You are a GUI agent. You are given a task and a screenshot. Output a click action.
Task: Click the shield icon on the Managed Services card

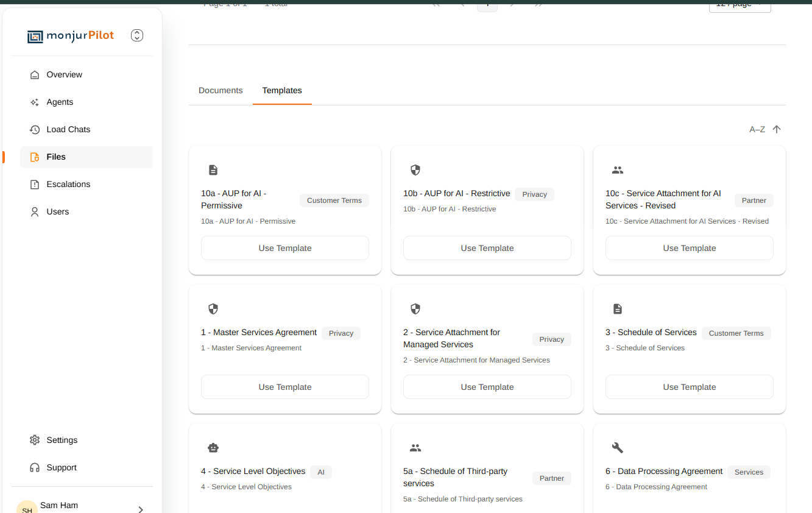click(415, 309)
